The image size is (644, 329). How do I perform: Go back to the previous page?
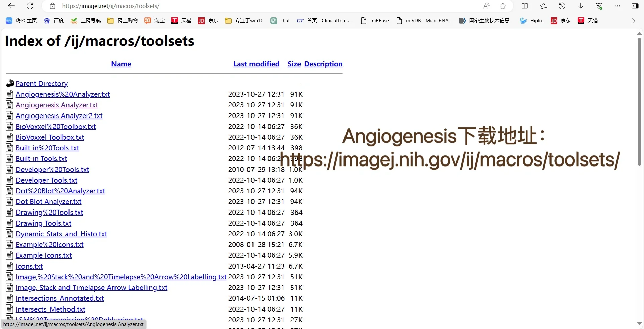pos(11,6)
